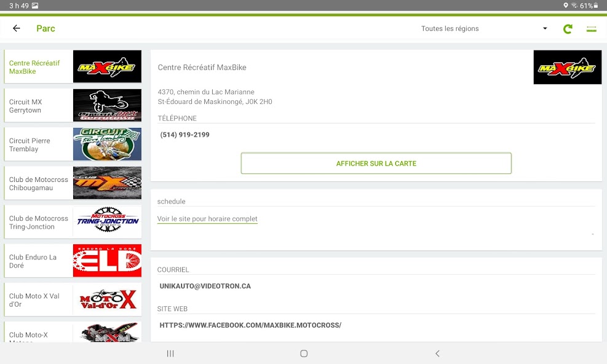Select Centre Récréatif MaxBike in list
This screenshot has width=607, height=364.
pyautogui.click(x=73, y=67)
